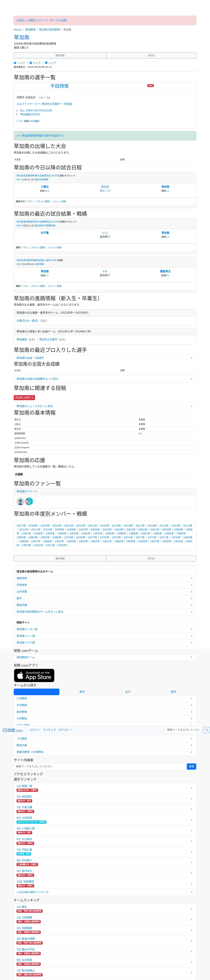Open 草加南サッカー部 sister site row
Image resolution: width=210 pixels, height=980 pixels.
coord(105,629)
